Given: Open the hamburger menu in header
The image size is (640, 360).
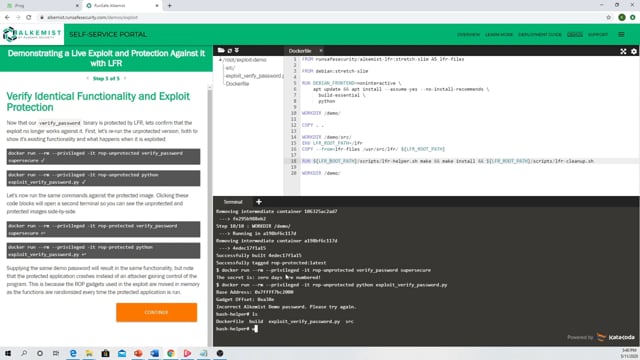Looking at the screenshot, I should pyautogui.click(x=621, y=35).
